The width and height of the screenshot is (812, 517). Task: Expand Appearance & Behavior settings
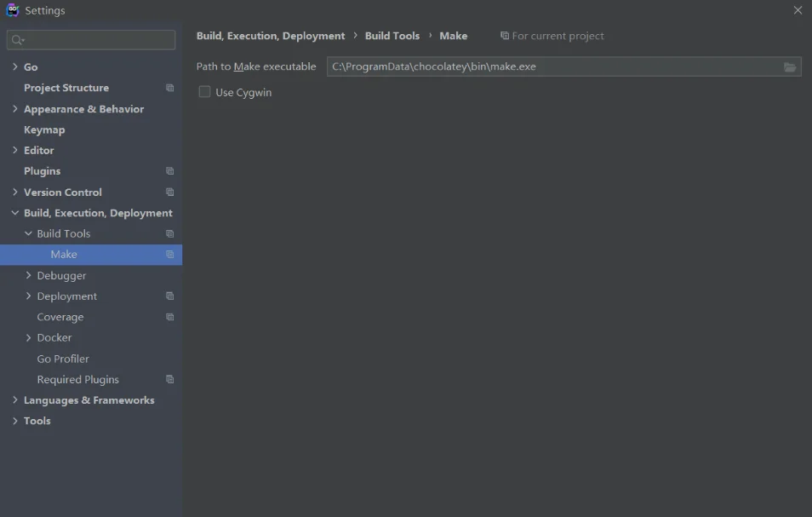tap(14, 109)
